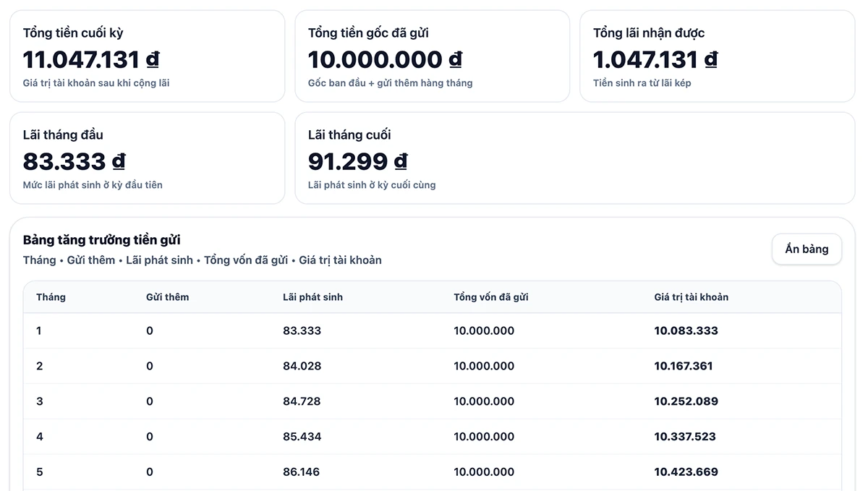
Task: Click the Mức lãi phát sinh ở kỳ đầu tiên caption
Action: click(93, 185)
